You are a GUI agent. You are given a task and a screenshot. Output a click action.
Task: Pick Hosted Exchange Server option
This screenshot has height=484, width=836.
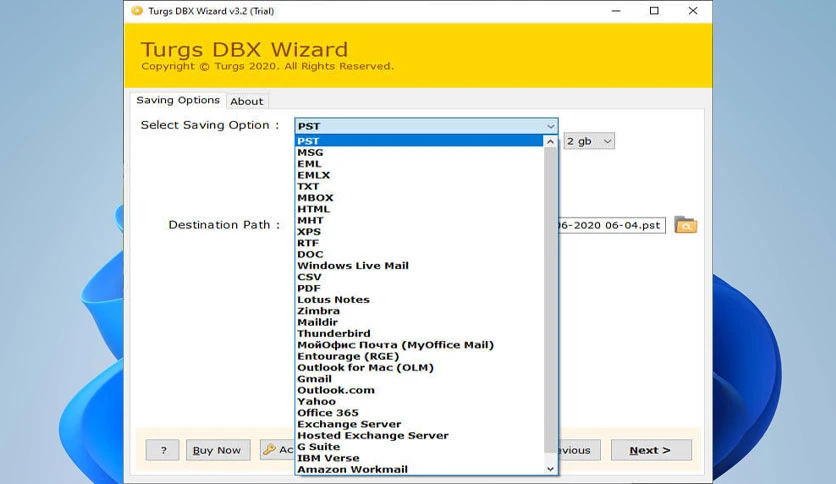click(x=420, y=435)
